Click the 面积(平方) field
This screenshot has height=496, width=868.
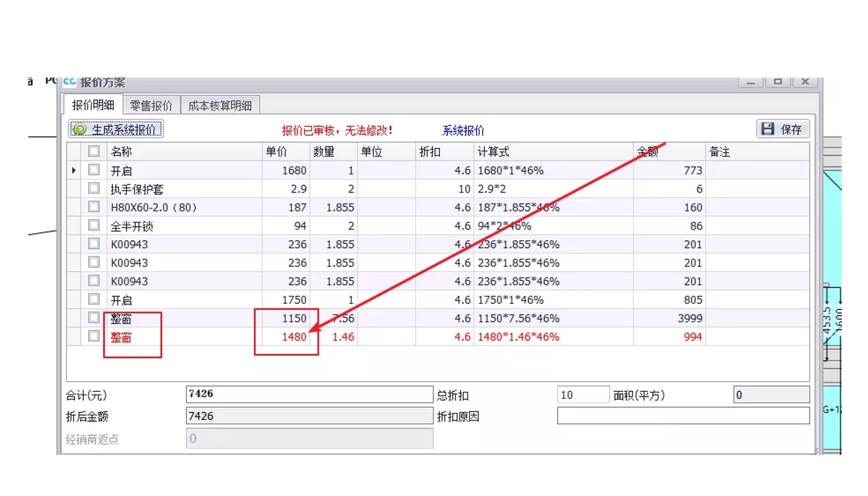[x=771, y=395]
